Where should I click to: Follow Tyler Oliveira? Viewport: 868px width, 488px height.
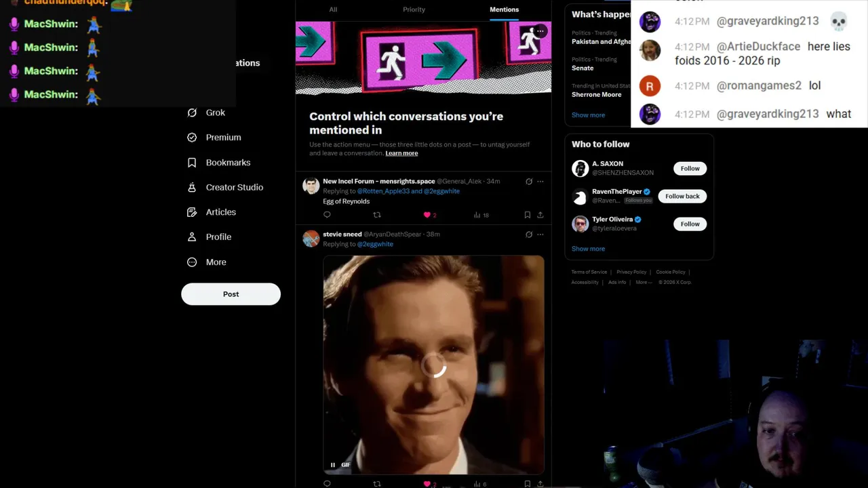(690, 224)
